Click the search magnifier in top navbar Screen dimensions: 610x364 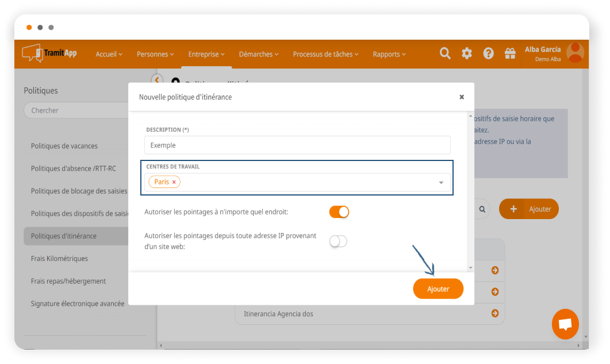pos(445,53)
